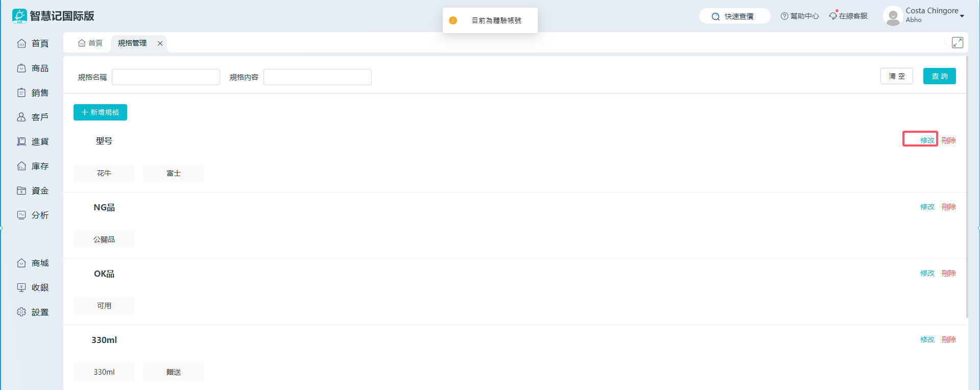Close the 規格管理 tab
The width and height of the screenshot is (980, 390).
point(160,43)
